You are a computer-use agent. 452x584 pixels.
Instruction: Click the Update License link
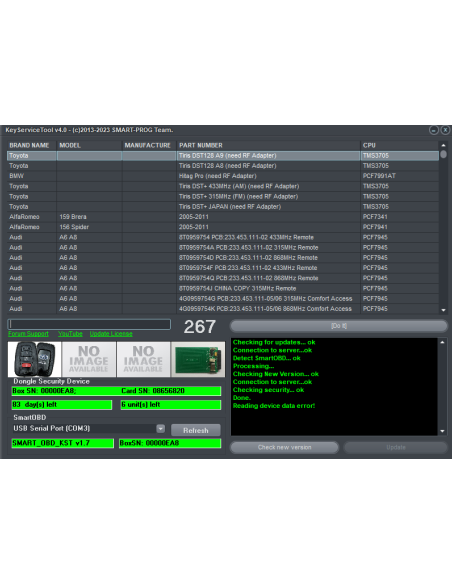(111, 334)
